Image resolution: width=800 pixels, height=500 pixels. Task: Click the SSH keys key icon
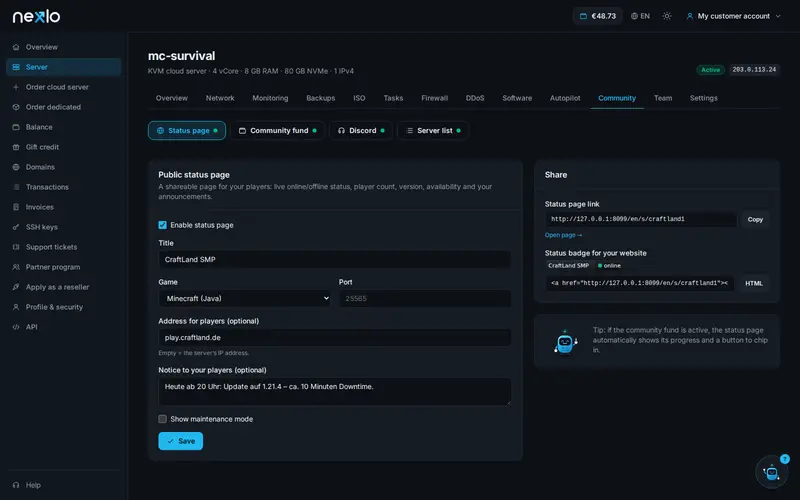[x=16, y=227]
